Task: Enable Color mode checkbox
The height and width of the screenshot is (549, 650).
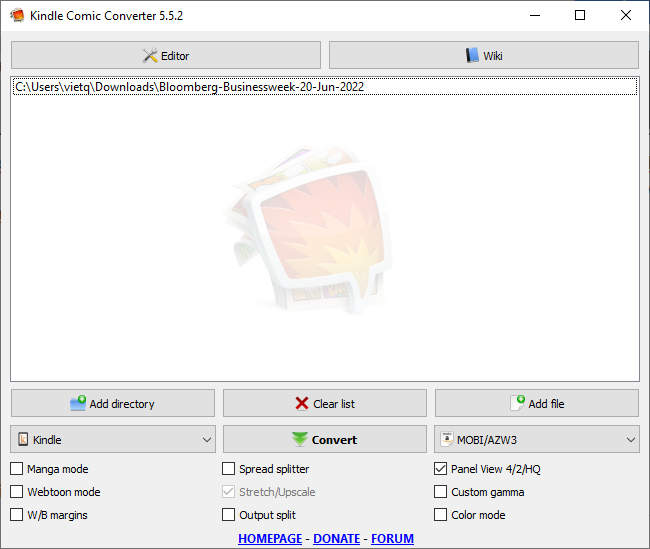Action: tap(440, 515)
